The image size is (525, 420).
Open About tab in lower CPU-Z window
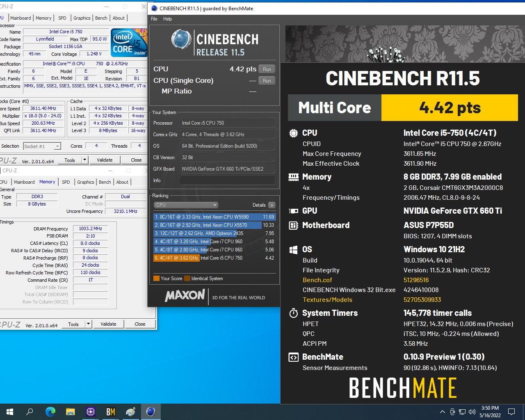[122, 182]
